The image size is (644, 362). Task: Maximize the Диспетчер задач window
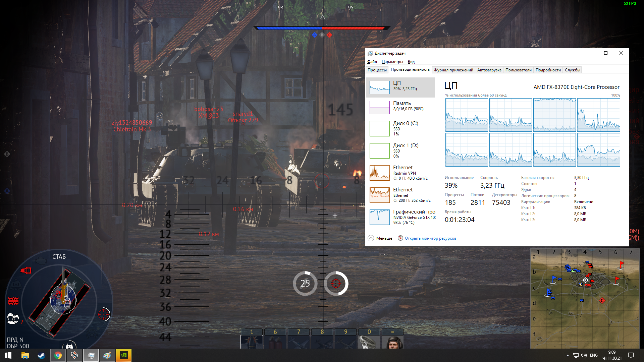(x=606, y=53)
